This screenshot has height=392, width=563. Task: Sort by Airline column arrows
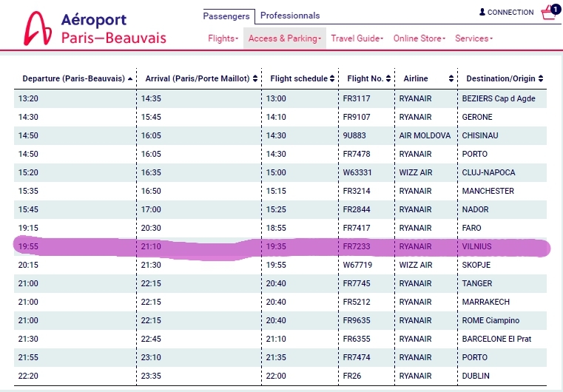(x=451, y=78)
